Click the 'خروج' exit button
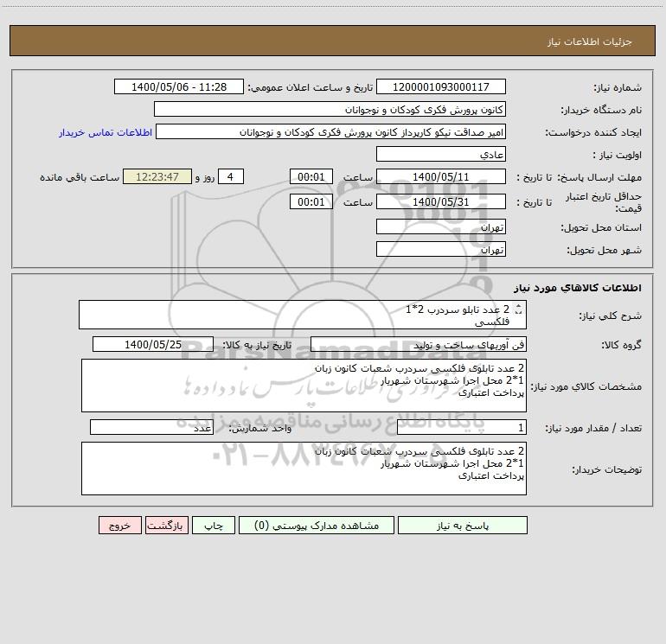This screenshot has height=644, width=666. [x=119, y=526]
